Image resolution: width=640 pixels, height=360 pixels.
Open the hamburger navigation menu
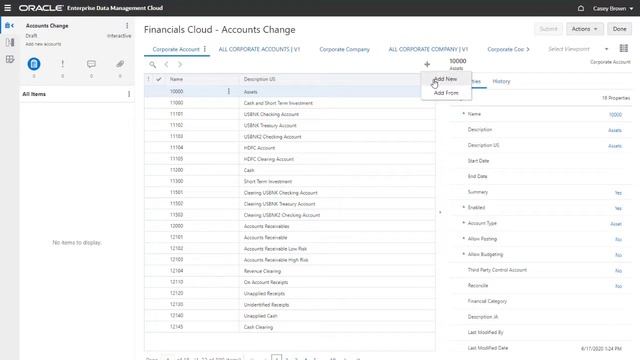tap(7, 8)
